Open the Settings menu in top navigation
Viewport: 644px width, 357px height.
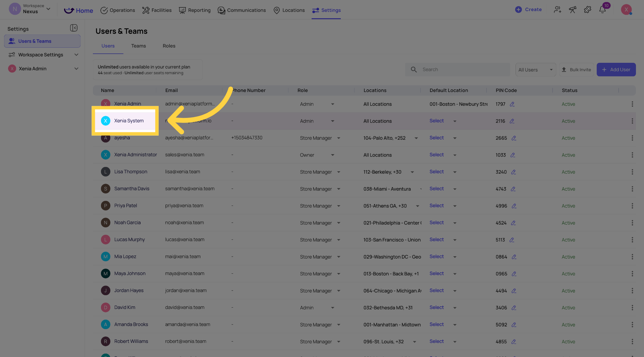click(326, 10)
